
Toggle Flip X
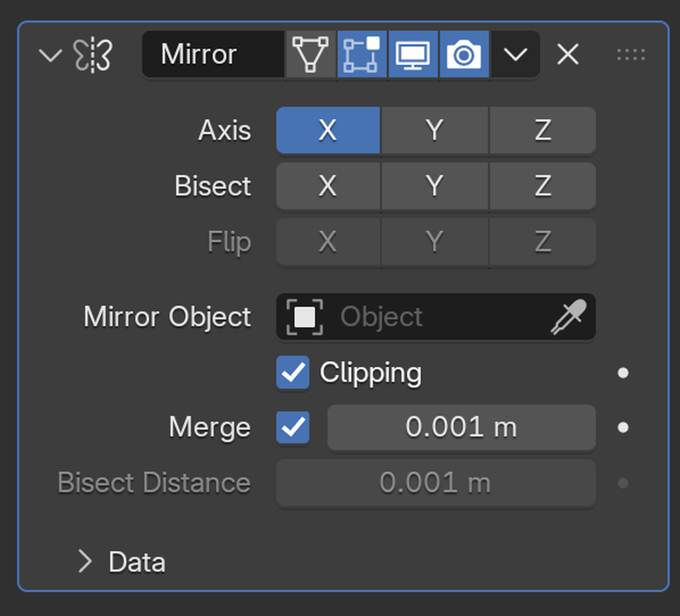(x=328, y=242)
